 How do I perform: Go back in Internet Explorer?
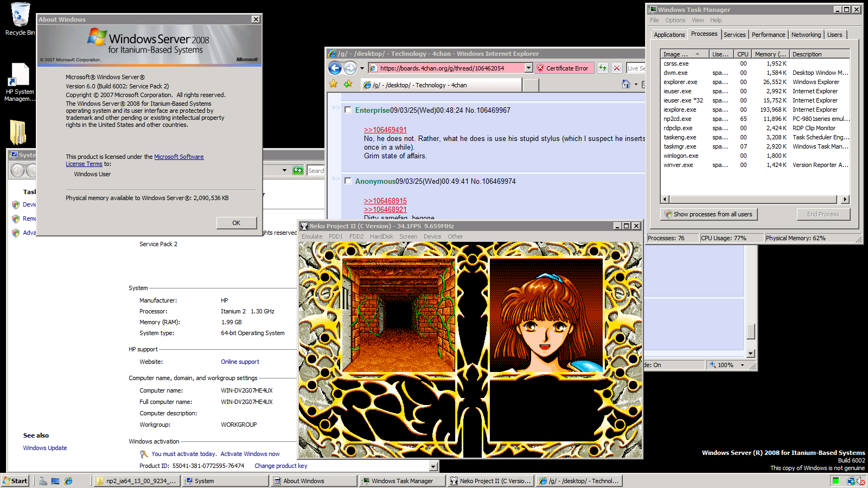335,68
